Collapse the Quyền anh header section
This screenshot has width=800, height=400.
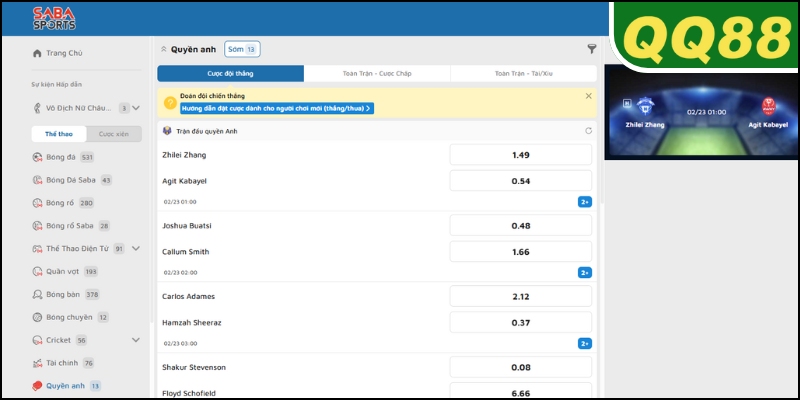163,48
